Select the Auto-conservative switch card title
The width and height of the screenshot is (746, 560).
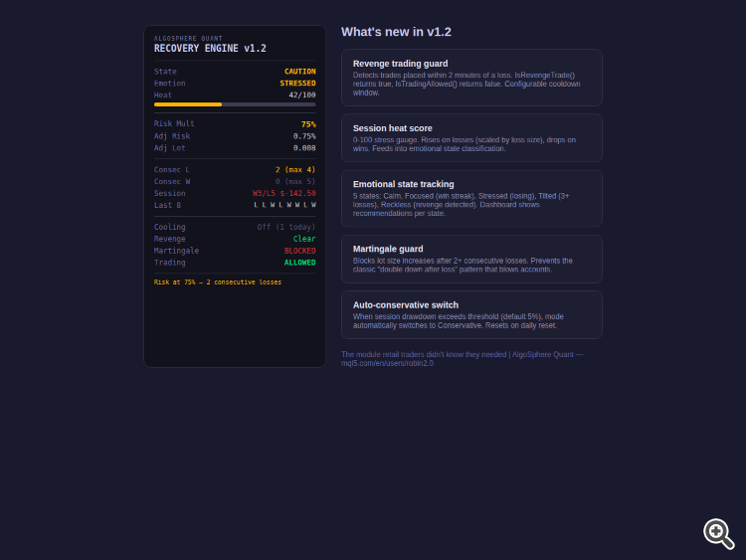click(406, 305)
